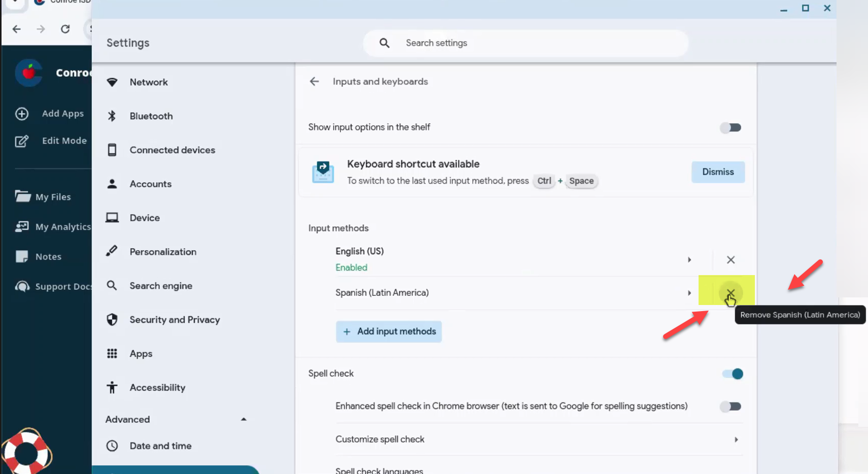Remove the English (US) input method
The width and height of the screenshot is (868, 474).
coord(730,260)
